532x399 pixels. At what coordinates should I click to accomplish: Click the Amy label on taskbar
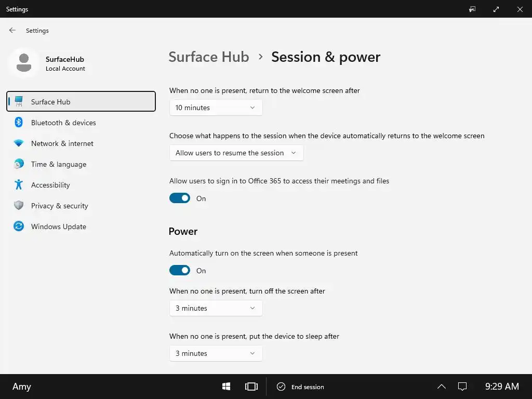pos(22,387)
